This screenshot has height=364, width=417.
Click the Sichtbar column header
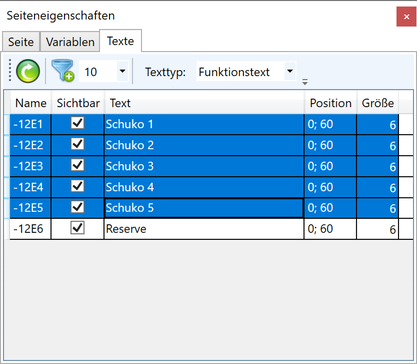[78, 103]
